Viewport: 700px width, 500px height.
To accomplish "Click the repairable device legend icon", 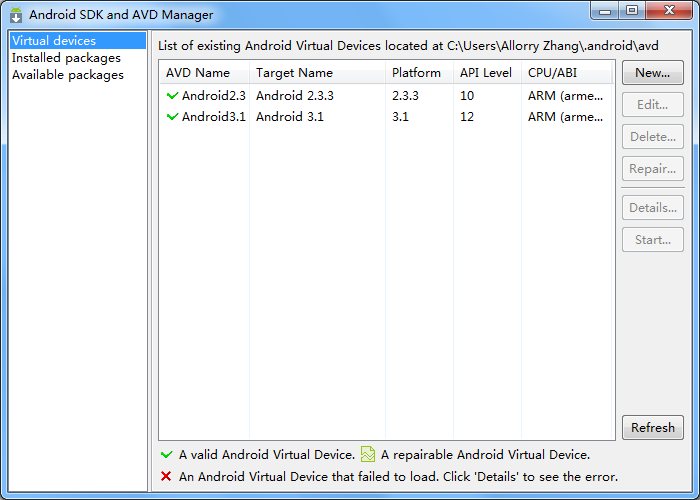I will [x=368, y=454].
